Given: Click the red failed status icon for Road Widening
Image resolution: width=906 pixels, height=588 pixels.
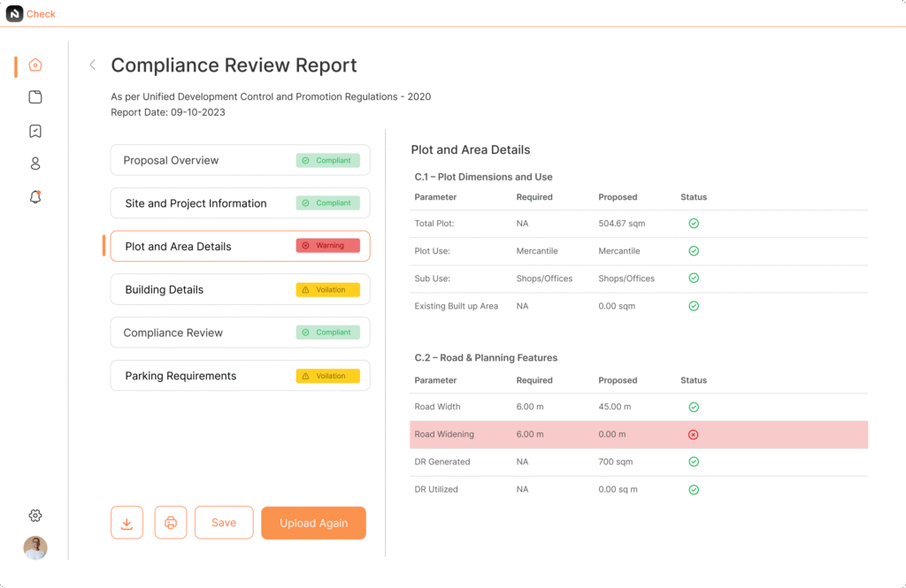Looking at the screenshot, I should 694,434.
